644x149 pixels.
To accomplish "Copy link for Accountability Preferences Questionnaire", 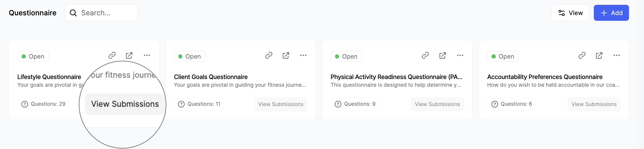I will pos(582,55).
